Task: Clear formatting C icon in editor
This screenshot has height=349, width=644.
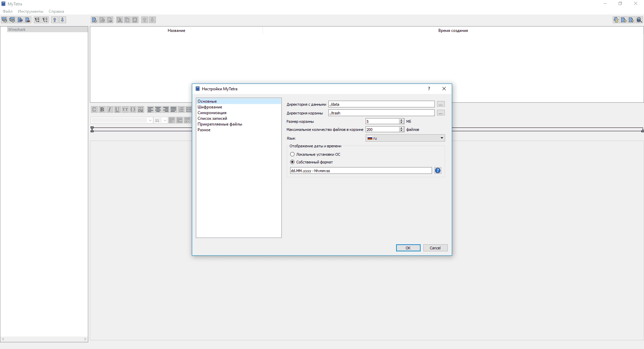Action: (94, 109)
